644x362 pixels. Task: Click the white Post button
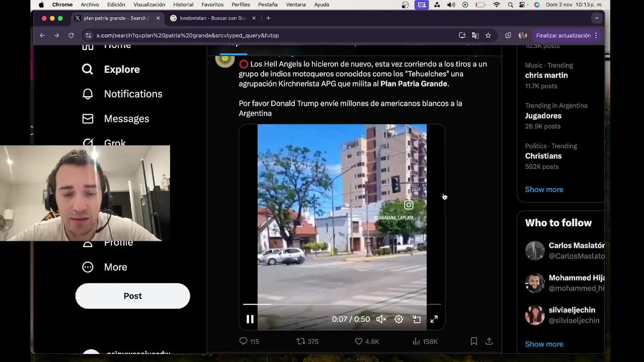pyautogui.click(x=133, y=296)
